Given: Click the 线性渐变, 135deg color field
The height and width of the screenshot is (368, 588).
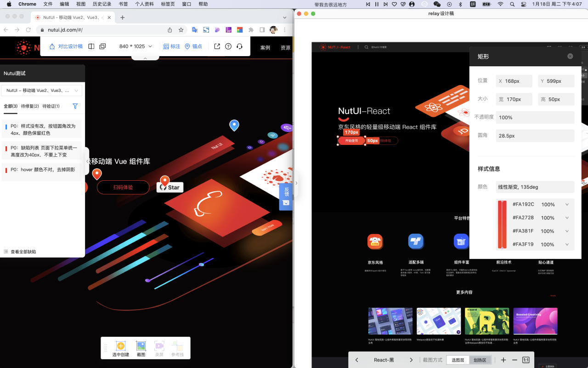Looking at the screenshot, I should 535,187.
